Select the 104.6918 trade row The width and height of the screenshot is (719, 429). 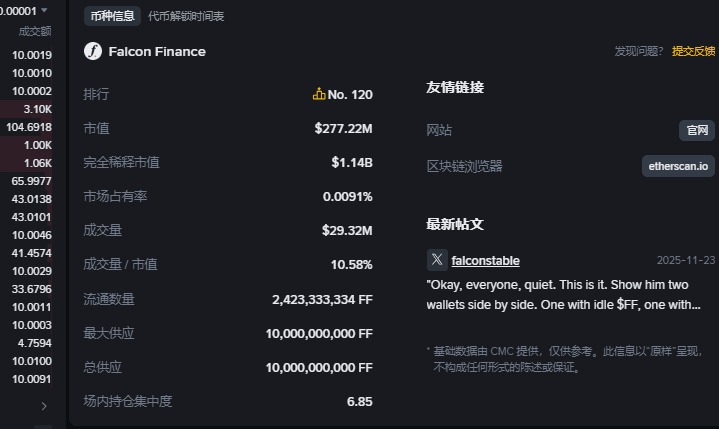[29, 127]
